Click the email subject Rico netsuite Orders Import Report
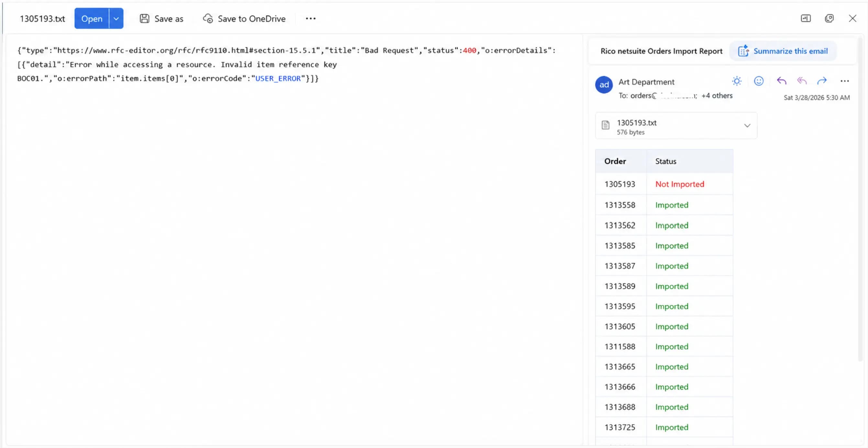Viewport: 868px width, 448px height. click(661, 51)
